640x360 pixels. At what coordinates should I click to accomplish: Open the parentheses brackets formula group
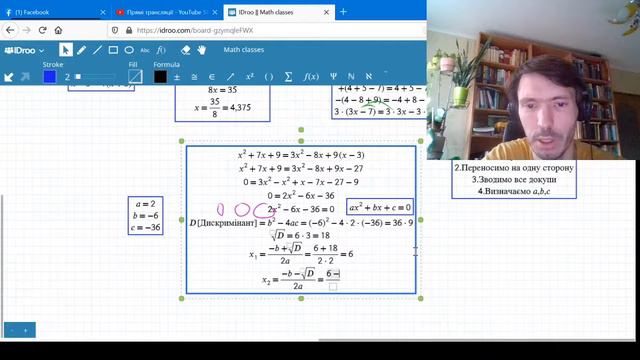[269, 77]
